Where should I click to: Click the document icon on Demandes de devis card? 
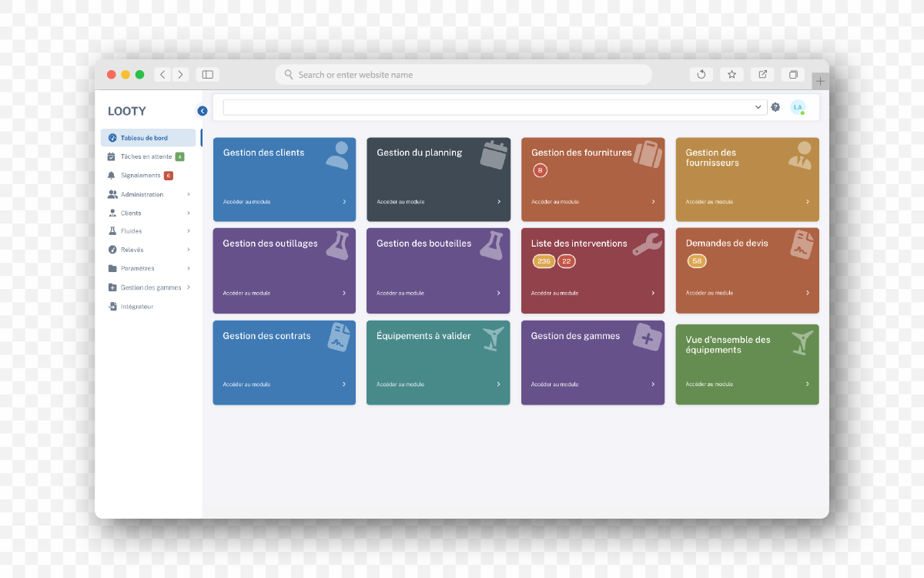pyautogui.click(x=802, y=244)
